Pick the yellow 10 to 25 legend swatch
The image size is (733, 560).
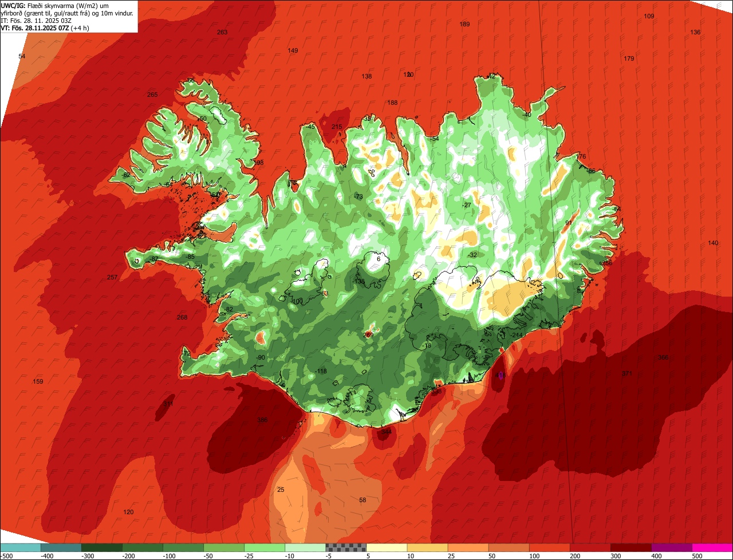coord(427,547)
